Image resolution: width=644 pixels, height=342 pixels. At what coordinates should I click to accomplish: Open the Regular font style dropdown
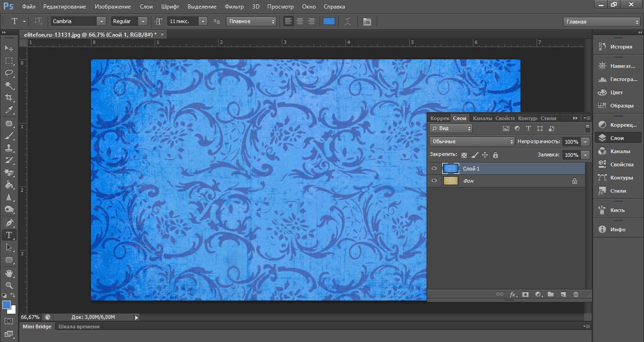click(142, 21)
